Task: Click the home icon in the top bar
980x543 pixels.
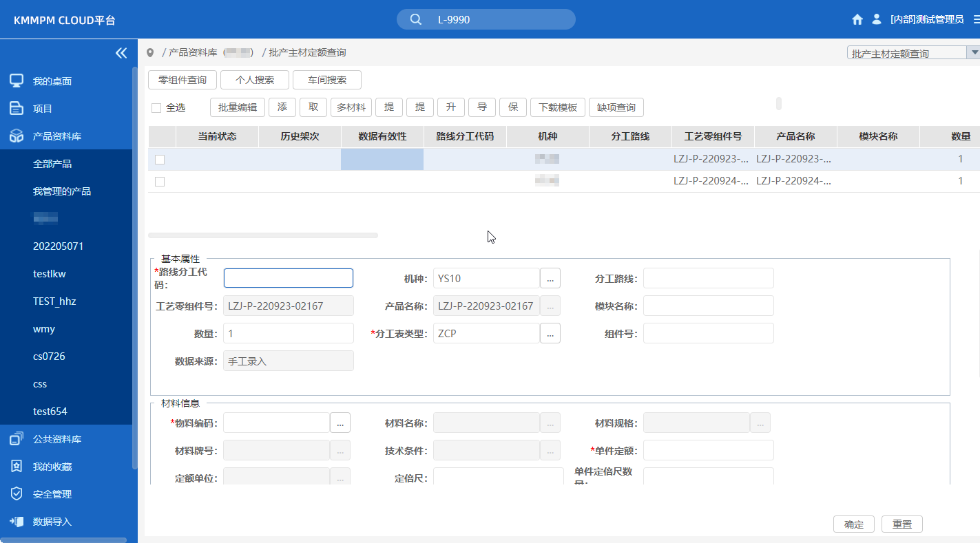Action: [857, 19]
